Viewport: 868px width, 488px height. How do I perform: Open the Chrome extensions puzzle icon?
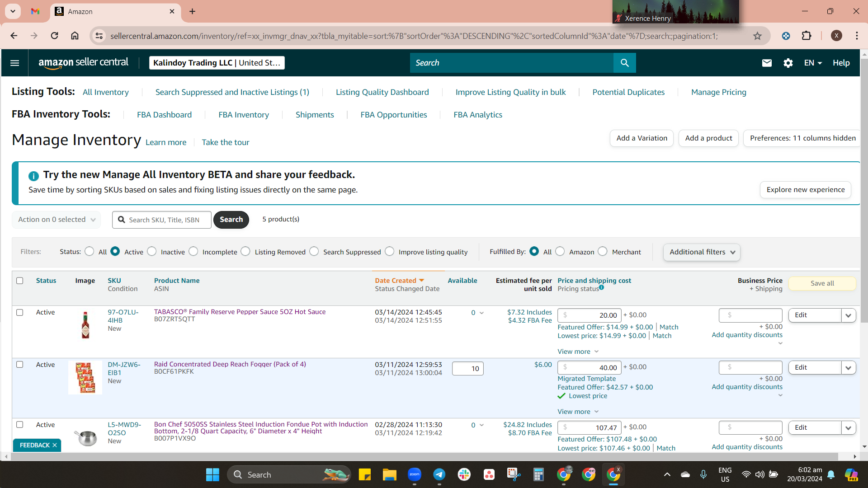807,36
